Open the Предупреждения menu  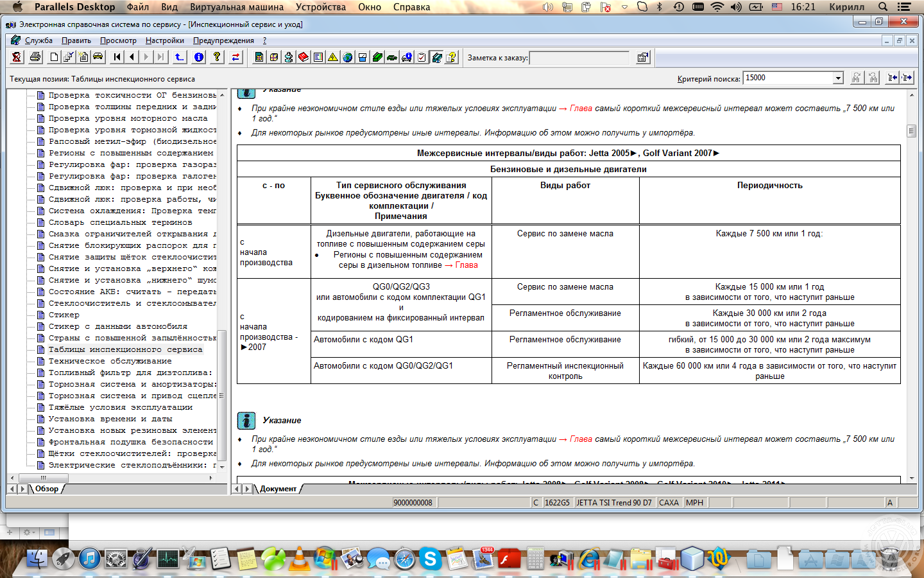pyautogui.click(x=223, y=40)
